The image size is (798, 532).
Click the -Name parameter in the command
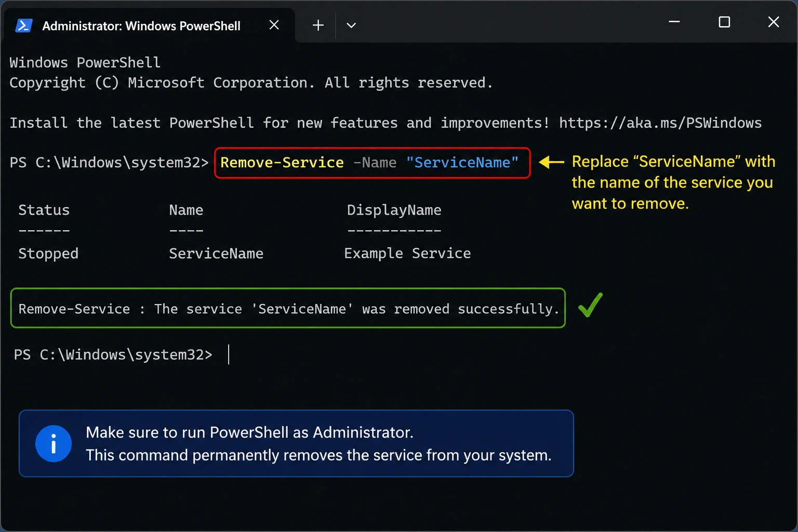click(375, 163)
